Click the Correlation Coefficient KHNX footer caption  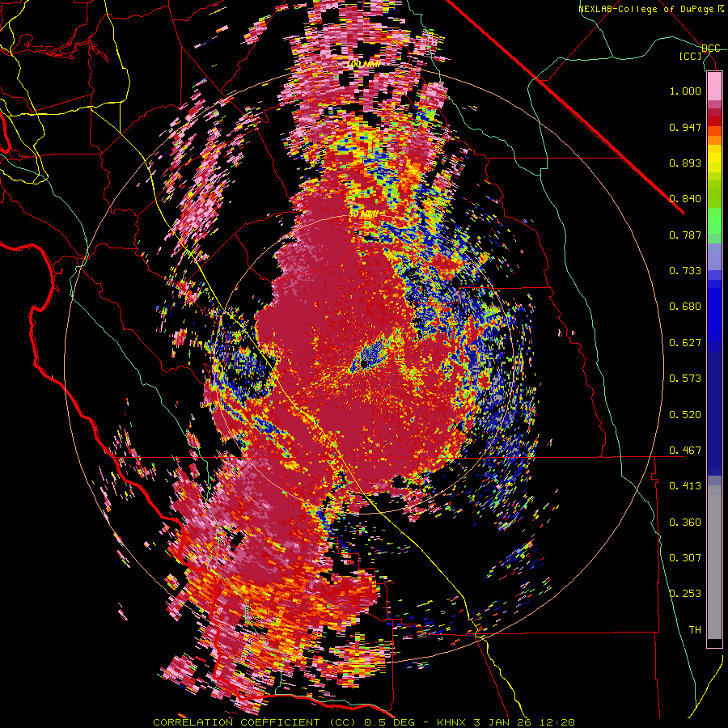point(364,722)
